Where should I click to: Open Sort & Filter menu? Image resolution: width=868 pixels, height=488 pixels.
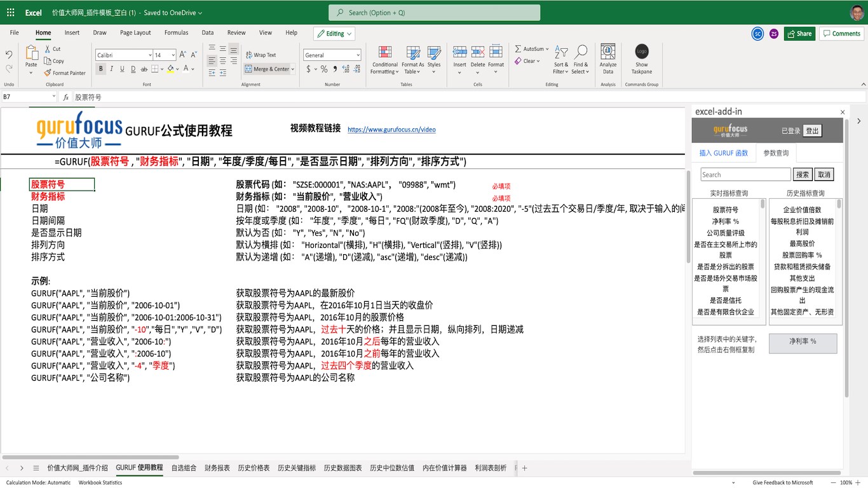tap(561, 60)
